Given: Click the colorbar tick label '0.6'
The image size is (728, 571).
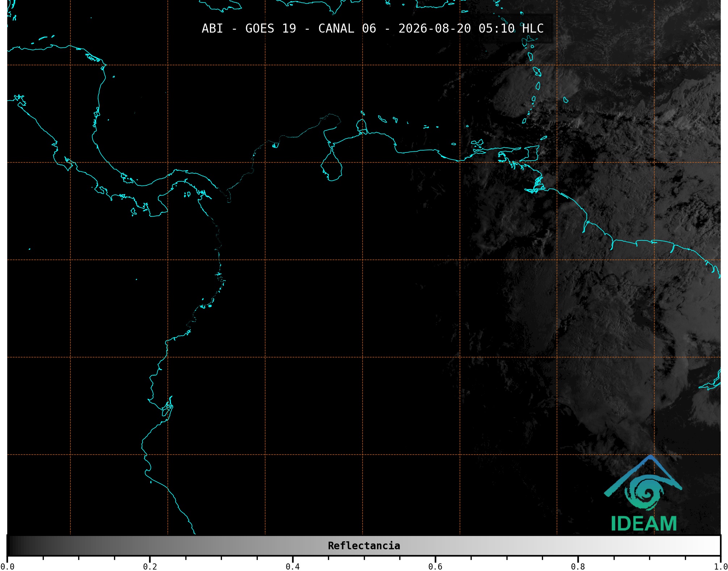Looking at the screenshot, I should 435,567.
